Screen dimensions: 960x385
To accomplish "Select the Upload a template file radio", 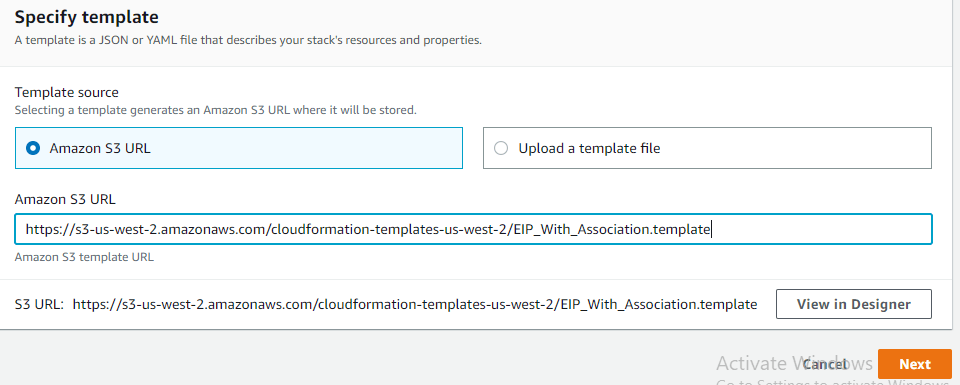I will point(501,148).
